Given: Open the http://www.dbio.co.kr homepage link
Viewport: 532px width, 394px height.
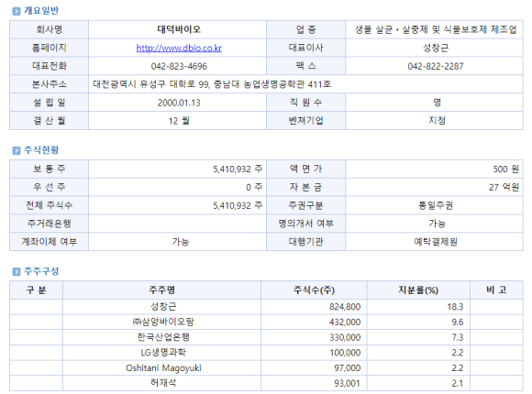Looking at the screenshot, I should pyautogui.click(x=179, y=48).
